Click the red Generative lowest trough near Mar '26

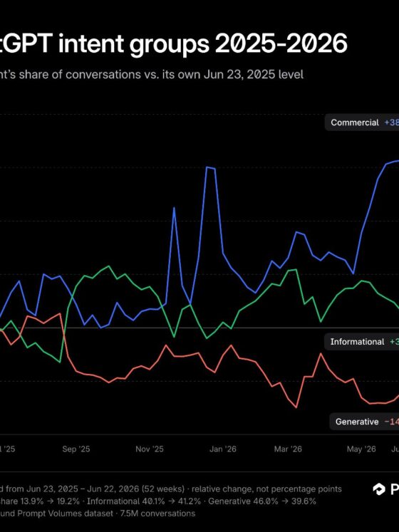coord(296,407)
